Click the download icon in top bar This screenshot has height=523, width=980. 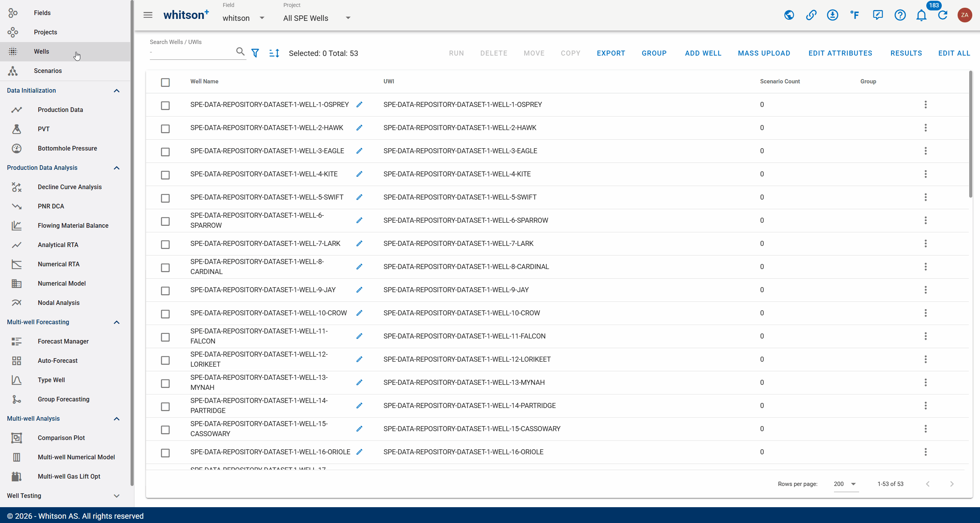coord(832,15)
